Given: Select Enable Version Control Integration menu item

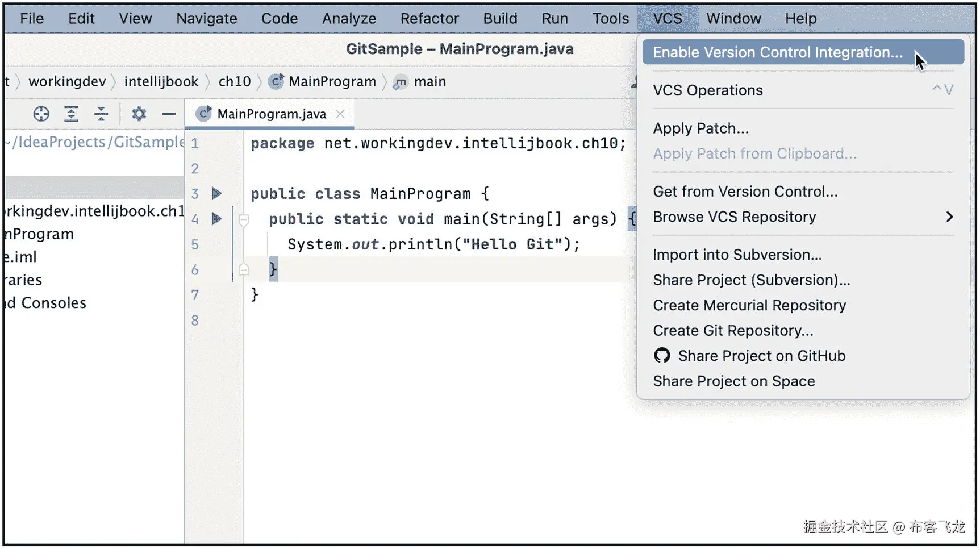Looking at the screenshot, I should point(777,52).
